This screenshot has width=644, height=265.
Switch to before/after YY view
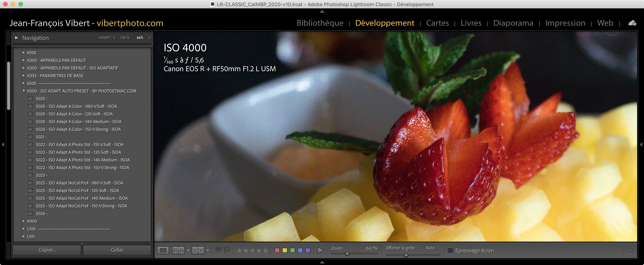coord(198,250)
